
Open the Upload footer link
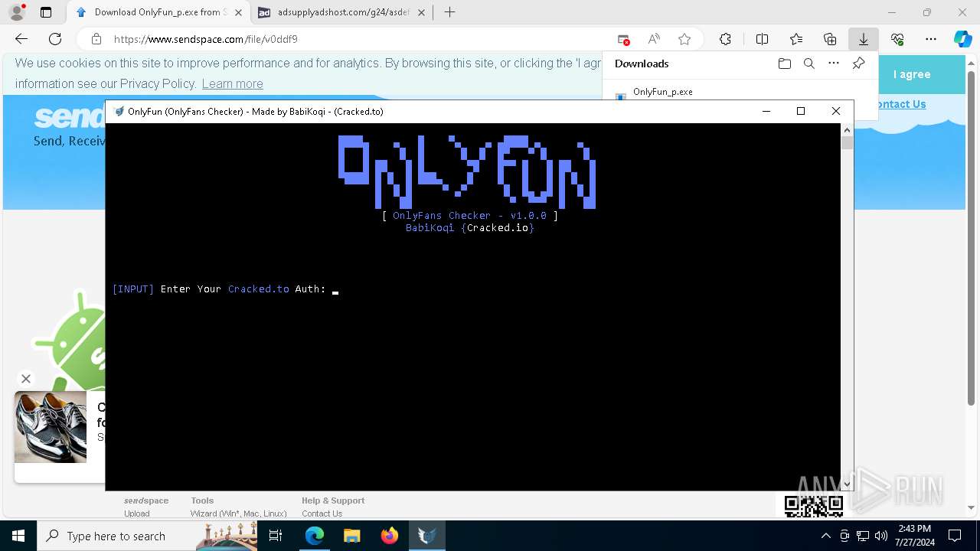tap(137, 514)
